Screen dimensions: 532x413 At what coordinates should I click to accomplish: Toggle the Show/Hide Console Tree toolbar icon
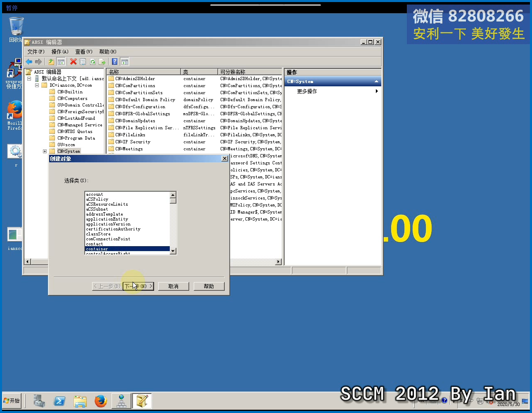tap(61, 62)
